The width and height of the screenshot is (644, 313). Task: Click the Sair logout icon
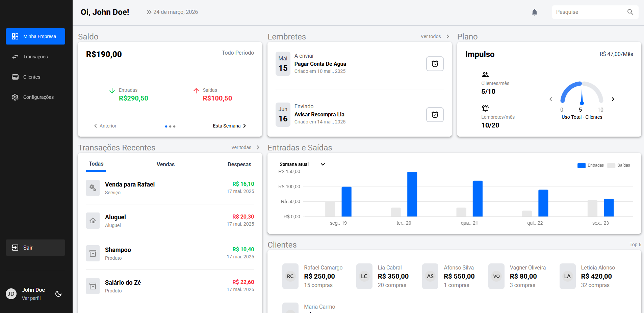click(15, 247)
